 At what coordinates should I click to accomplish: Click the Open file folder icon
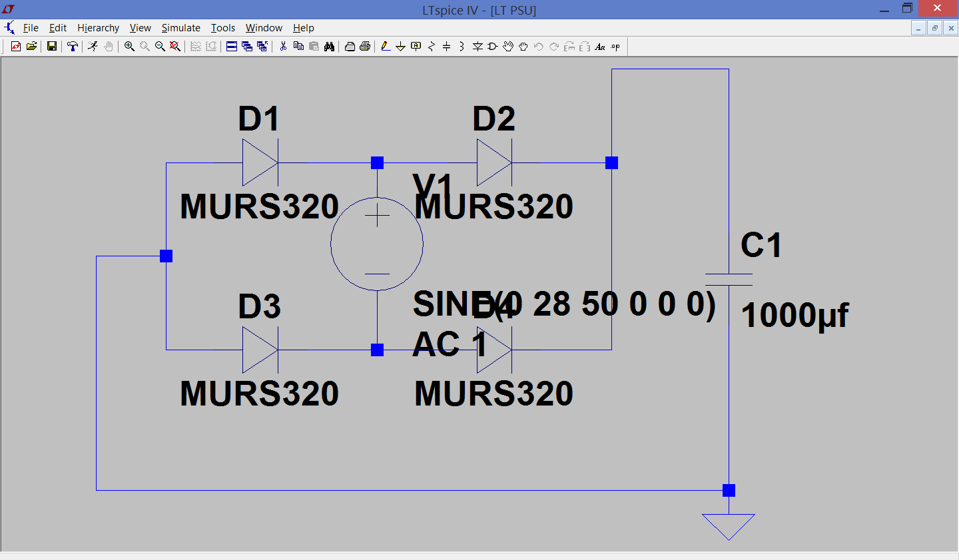[x=31, y=47]
